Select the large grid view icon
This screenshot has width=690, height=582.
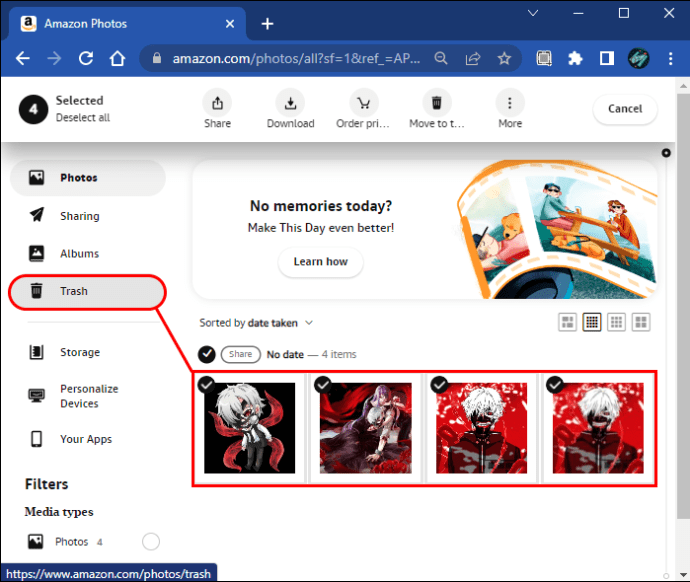(x=641, y=322)
